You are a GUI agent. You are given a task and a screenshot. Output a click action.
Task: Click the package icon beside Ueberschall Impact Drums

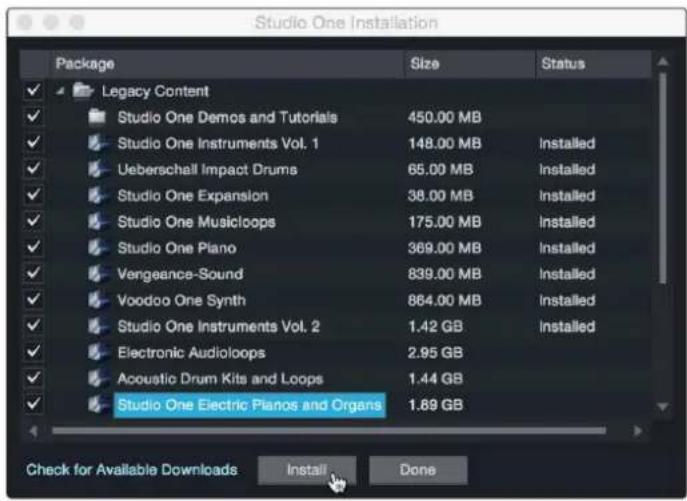click(x=98, y=169)
